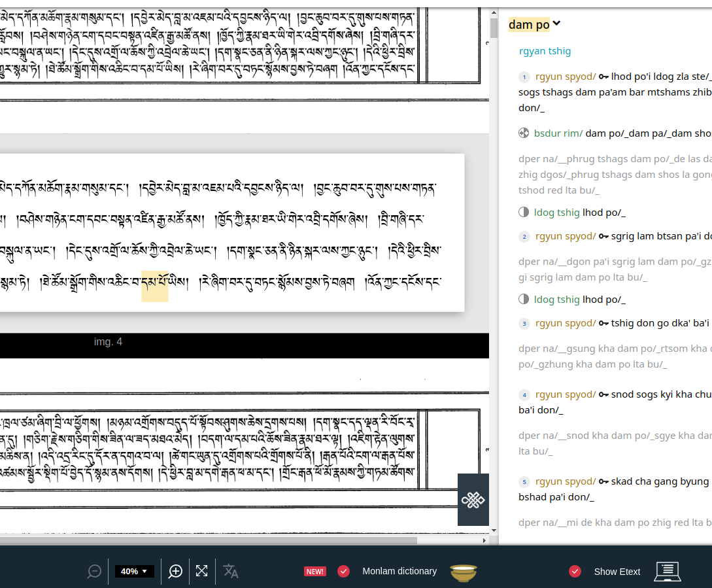The image size is (712, 588).
Task: Open the rgyan tshig link
Action: click(545, 50)
